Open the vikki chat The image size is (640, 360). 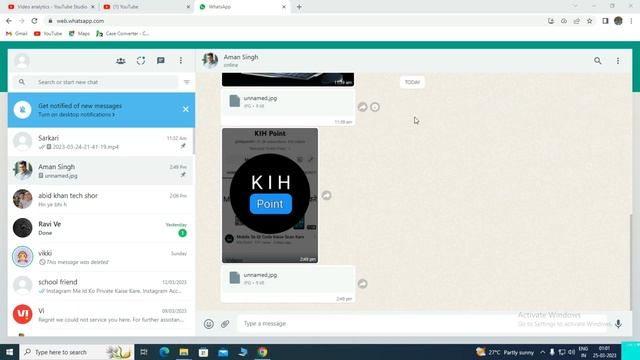(101, 257)
